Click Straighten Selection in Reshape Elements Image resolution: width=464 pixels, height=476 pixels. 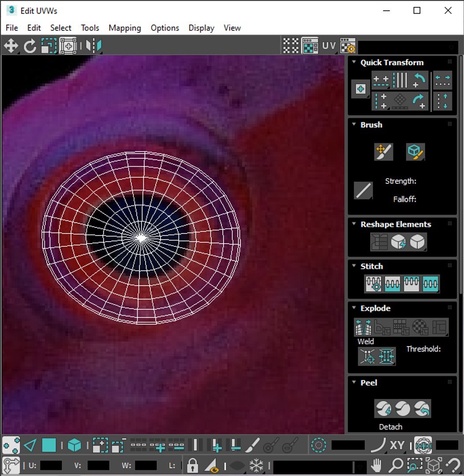pyautogui.click(x=379, y=242)
